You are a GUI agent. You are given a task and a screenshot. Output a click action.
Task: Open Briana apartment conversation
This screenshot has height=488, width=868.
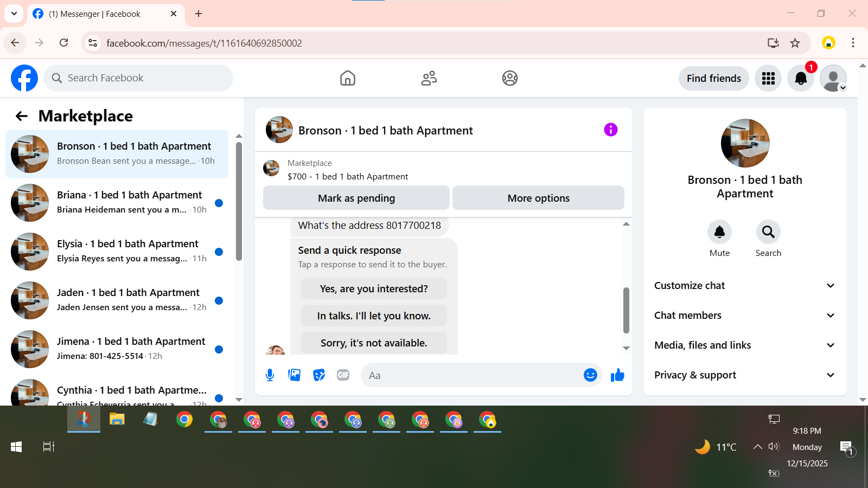click(x=117, y=203)
